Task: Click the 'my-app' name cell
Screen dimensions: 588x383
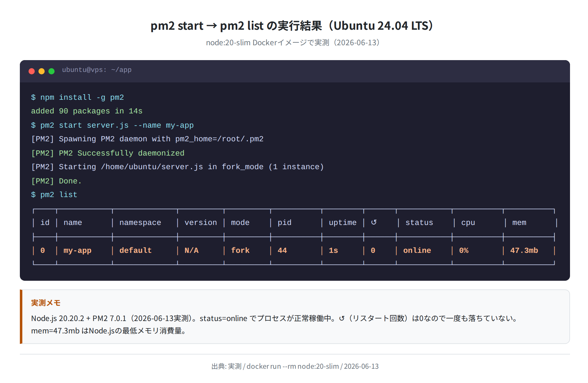Action: click(x=78, y=251)
